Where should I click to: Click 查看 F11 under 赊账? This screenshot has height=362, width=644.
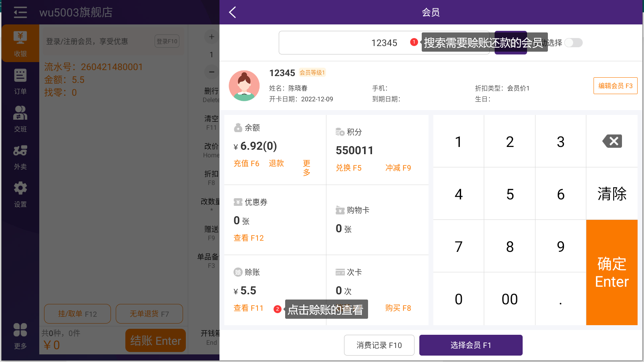248,308
